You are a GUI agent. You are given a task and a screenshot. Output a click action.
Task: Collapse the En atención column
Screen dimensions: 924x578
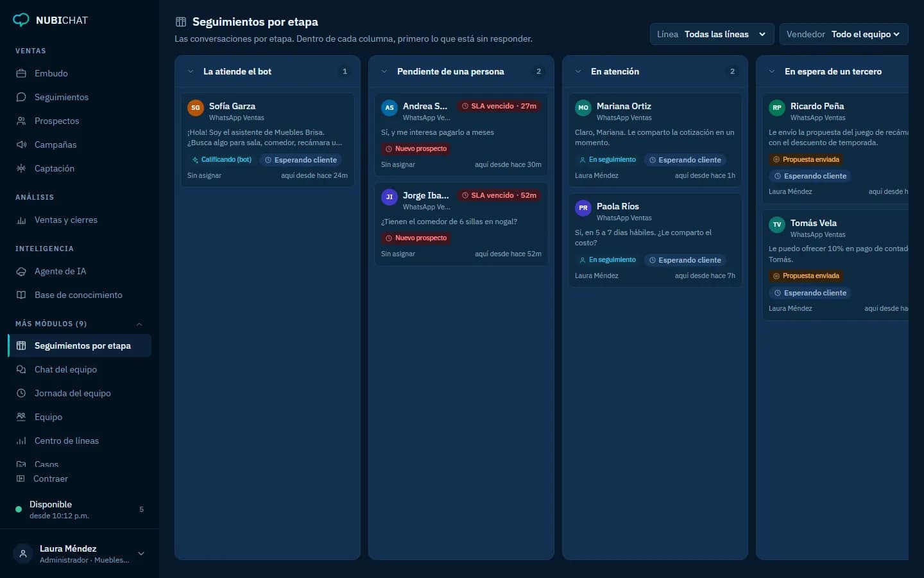tap(578, 71)
